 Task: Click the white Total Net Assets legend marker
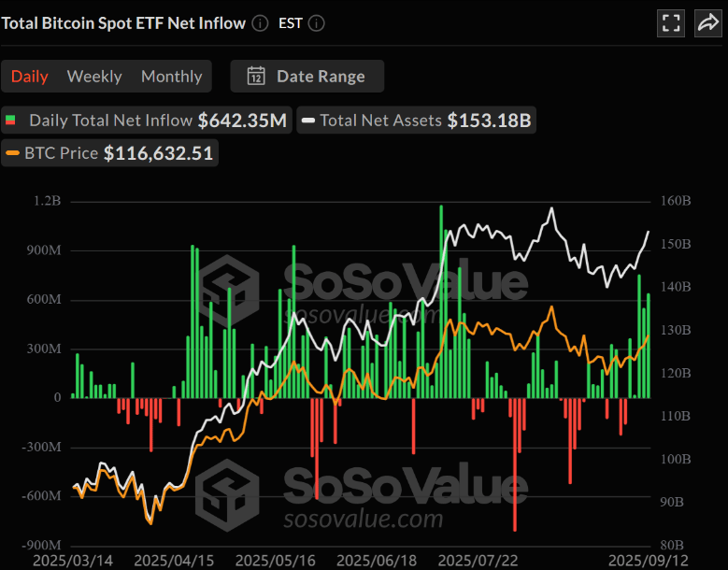click(x=307, y=121)
